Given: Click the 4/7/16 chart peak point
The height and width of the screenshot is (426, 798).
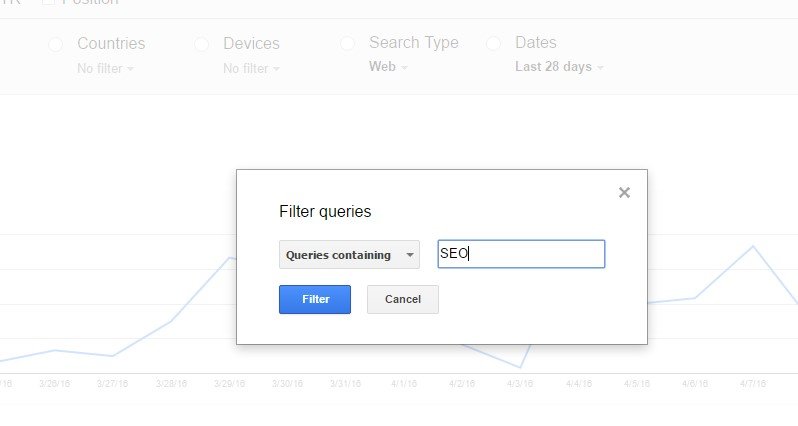Looking at the screenshot, I should 753,246.
